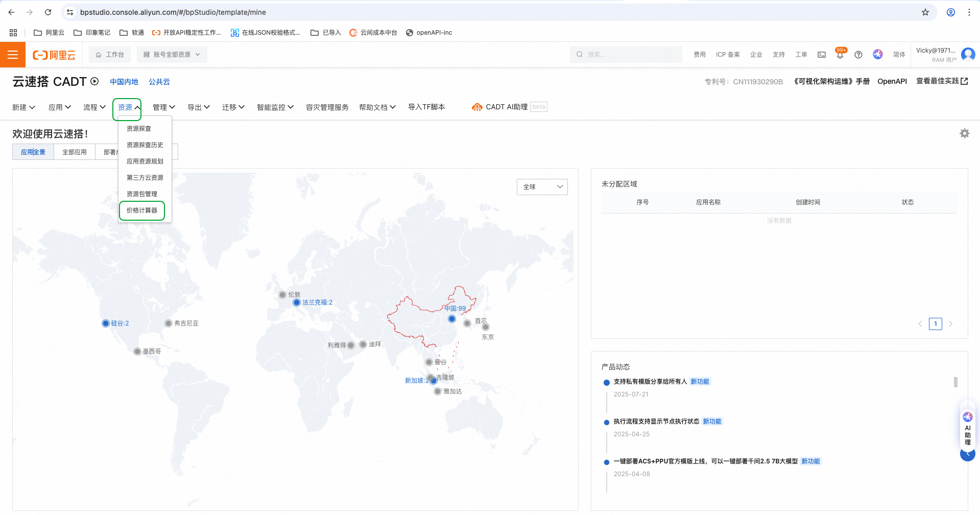980x515 pixels.
Task: Switch to the 应用全景 tab
Action: [x=33, y=152]
